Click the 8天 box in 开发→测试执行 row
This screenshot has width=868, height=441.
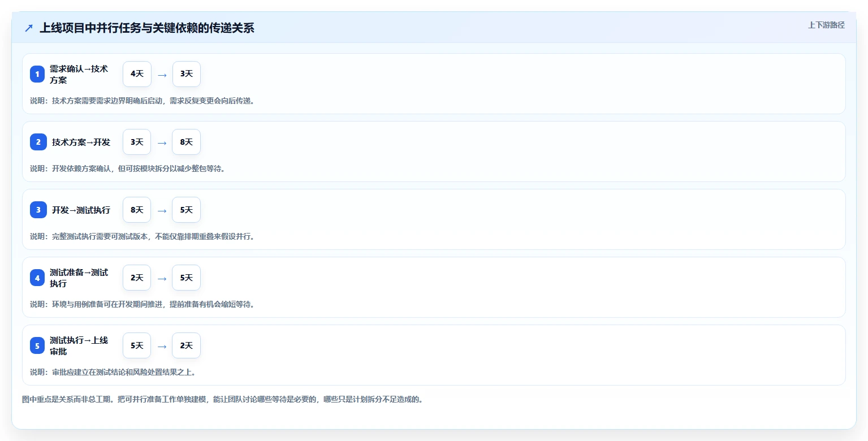[x=137, y=210]
